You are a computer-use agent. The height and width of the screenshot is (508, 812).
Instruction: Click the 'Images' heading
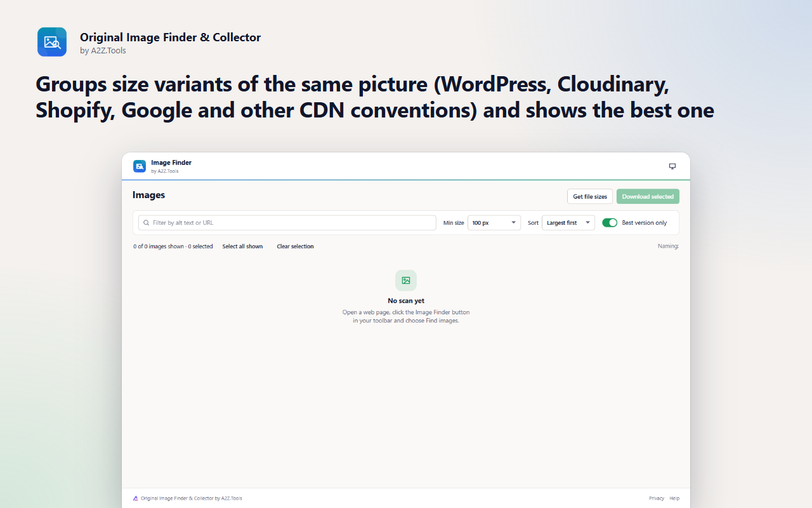148,195
